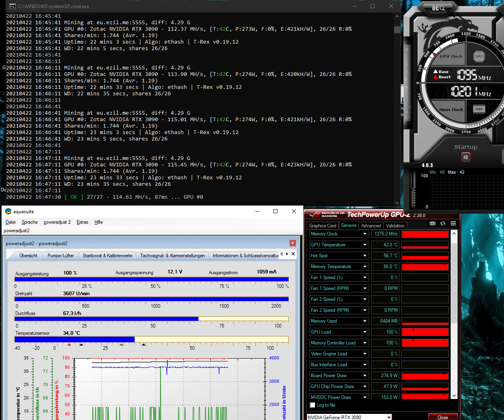Toggle Afterburner Startup Windows icon
This screenshot has height=420, width=504.
click(466, 157)
